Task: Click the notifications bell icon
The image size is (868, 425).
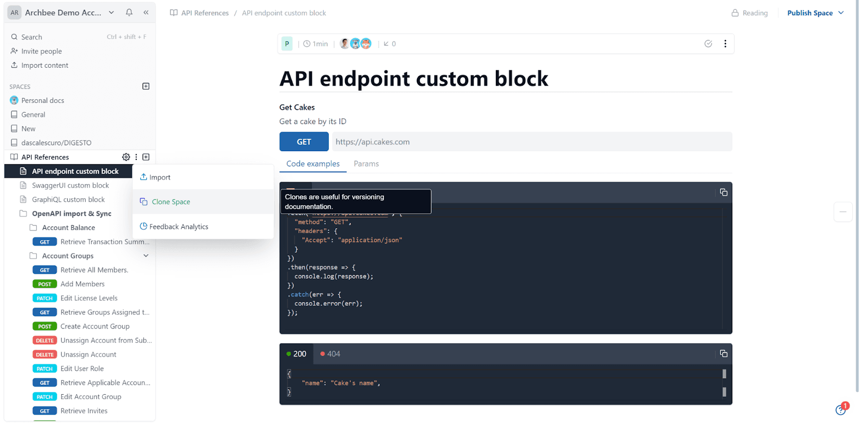Action: coord(129,12)
